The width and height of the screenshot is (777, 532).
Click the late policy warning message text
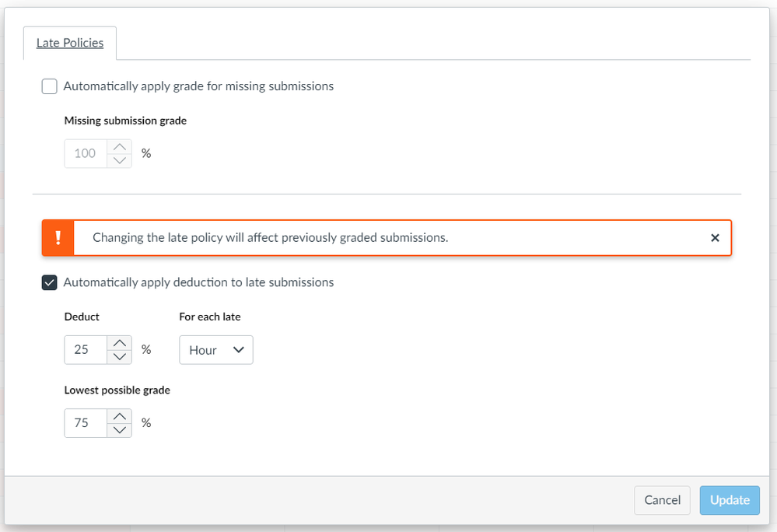pos(270,238)
